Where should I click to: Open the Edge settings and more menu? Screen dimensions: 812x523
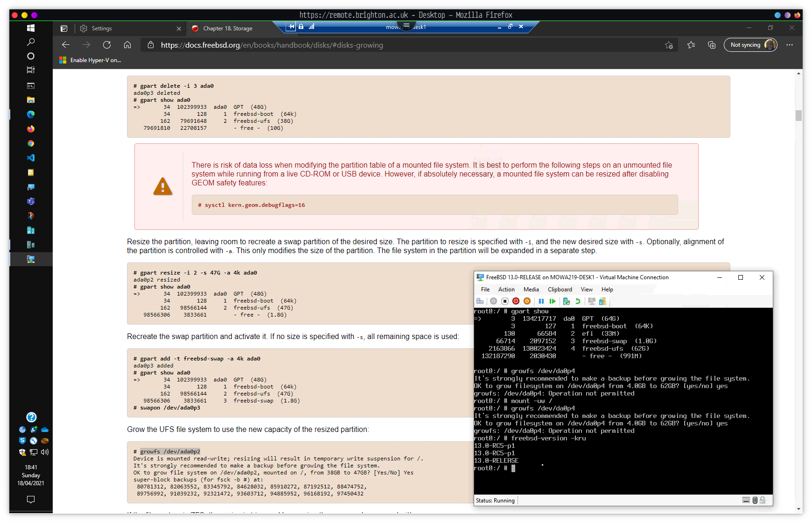tap(790, 45)
